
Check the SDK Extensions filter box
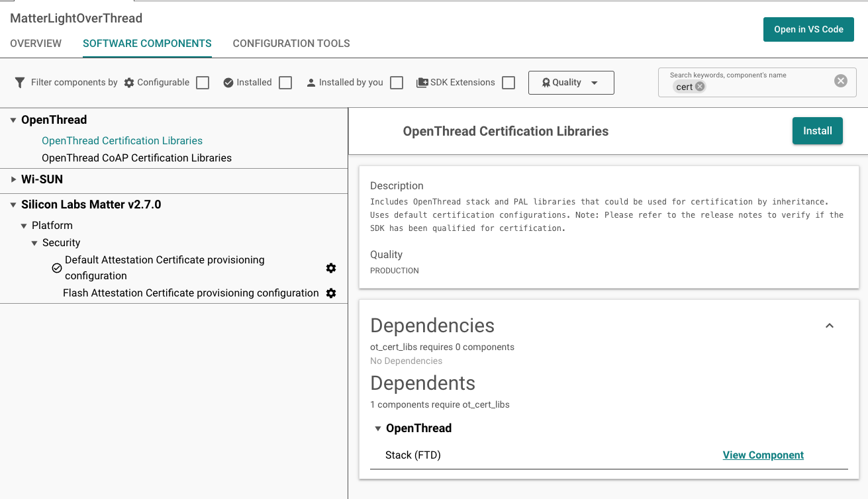(x=508, y=82)
